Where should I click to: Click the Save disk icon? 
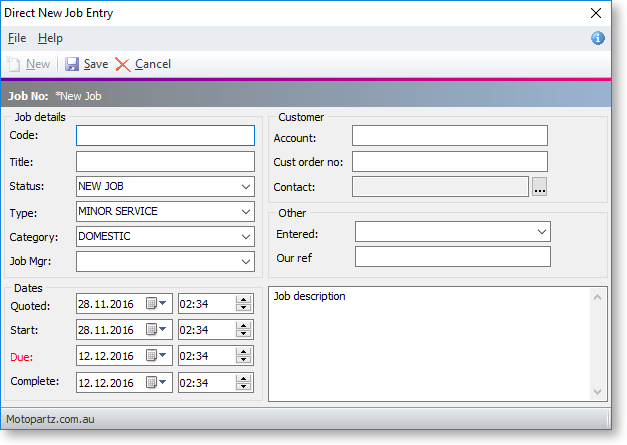click(72, 64)
